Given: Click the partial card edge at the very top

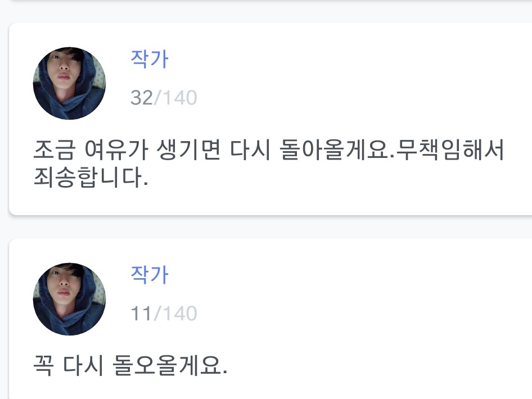Looking at the screenshot, I should (270, 2).
